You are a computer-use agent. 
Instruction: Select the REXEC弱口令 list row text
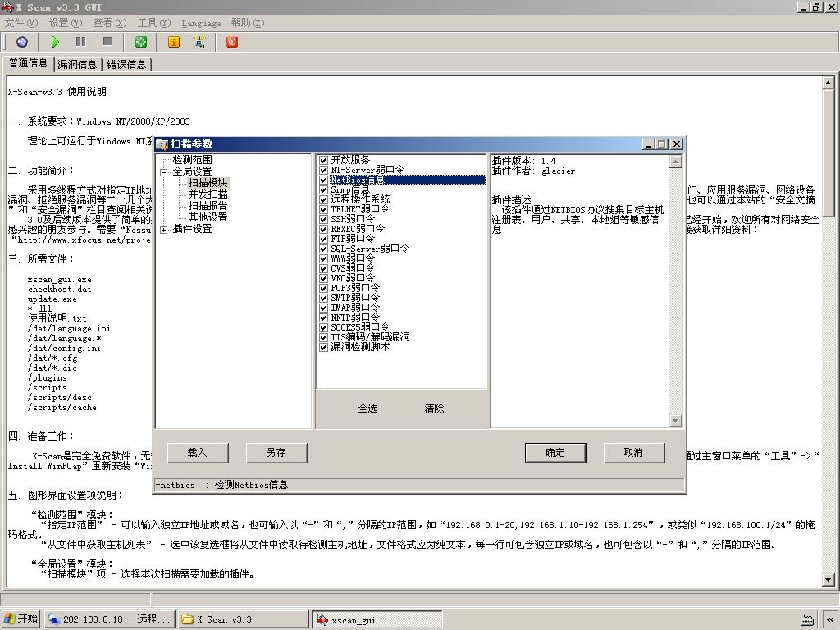click(358, 229)
